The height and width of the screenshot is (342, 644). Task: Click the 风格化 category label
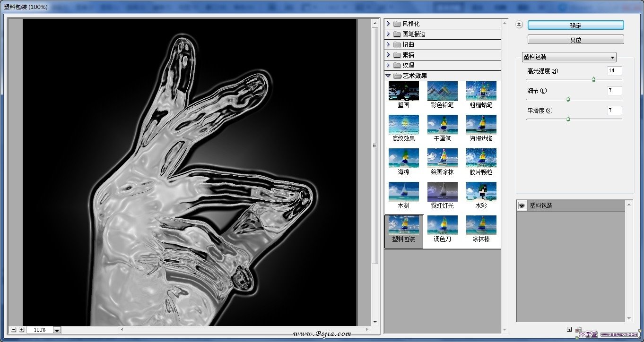tap(411, 24)
